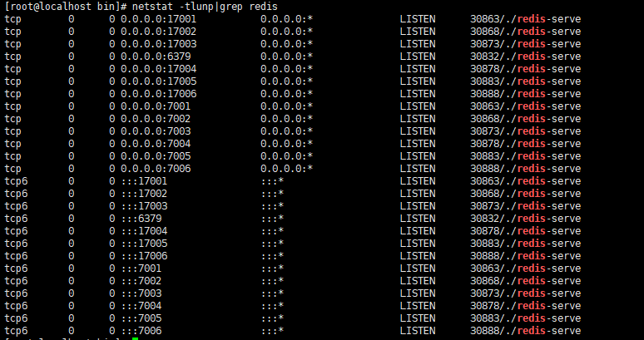Select local address 0.0.0.0:17004

tap(159, 69)
